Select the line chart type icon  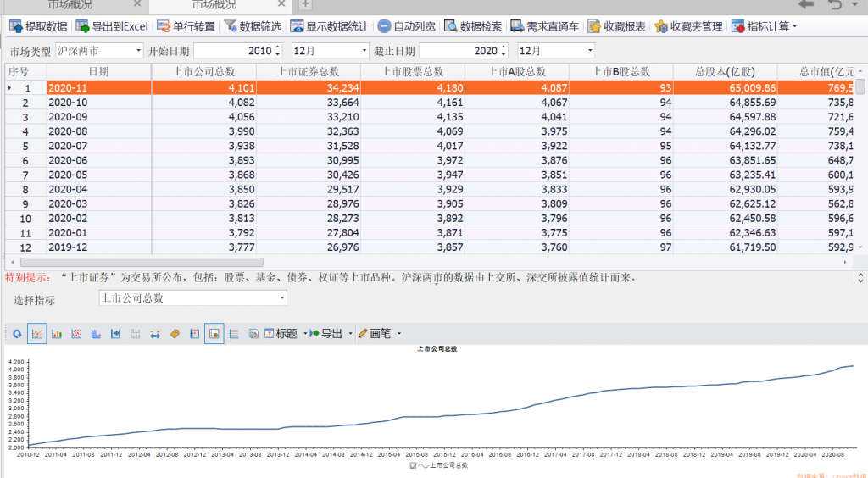tap(36, 334)
